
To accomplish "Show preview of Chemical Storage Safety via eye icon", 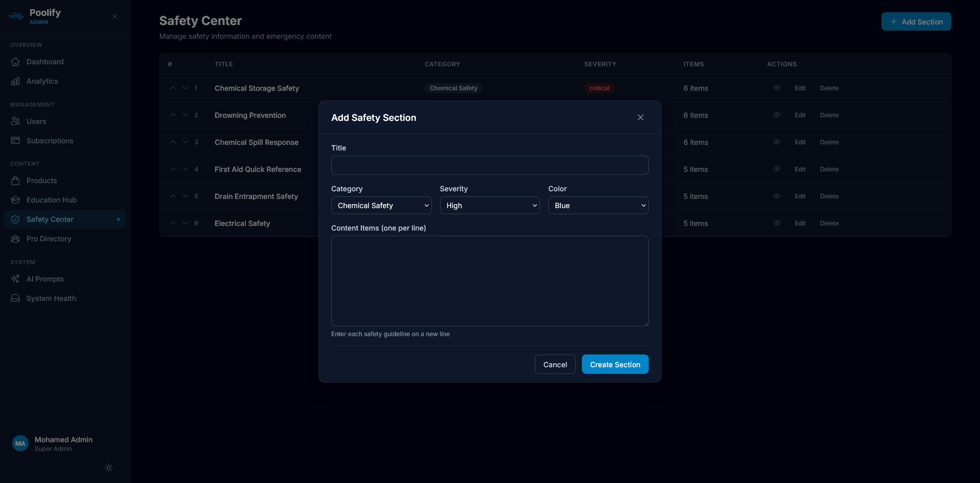I will click(x=777, y=88).
